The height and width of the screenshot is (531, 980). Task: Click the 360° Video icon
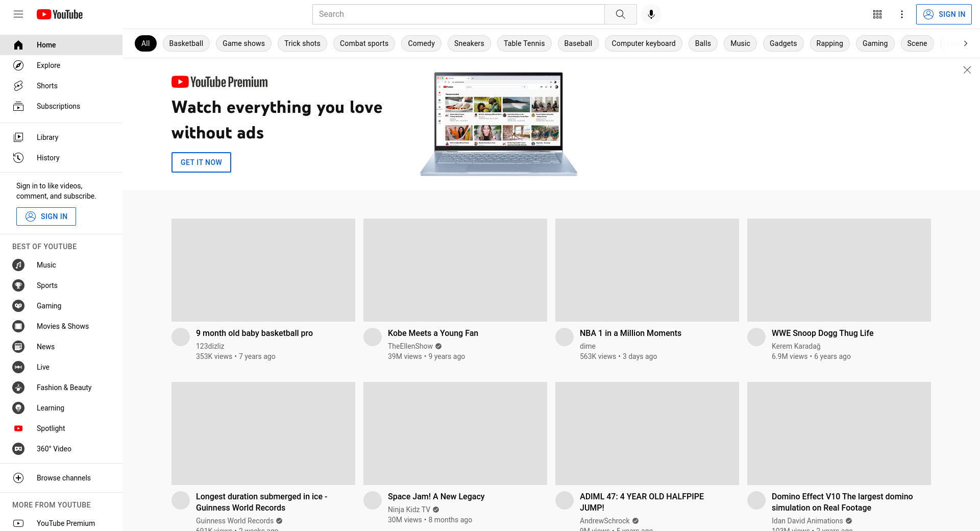(18, 449)
